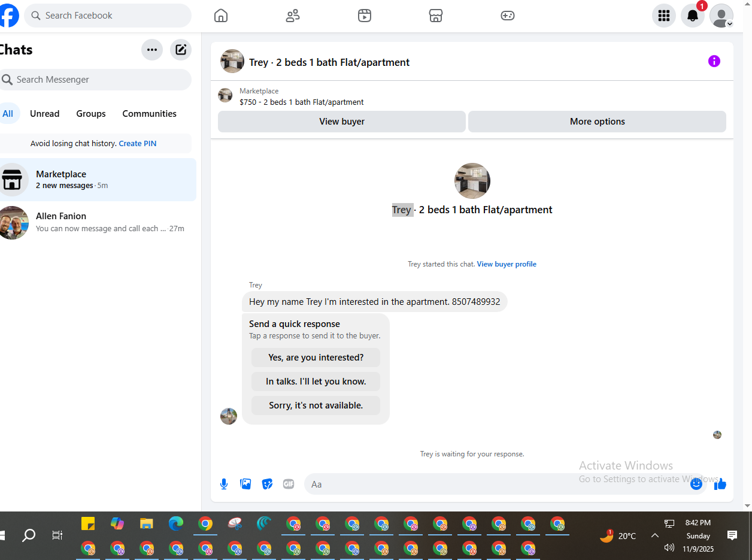Click the '$750 - 2 beds 1 bath Flat/apartment' listing text
752x560 pixels.
click(x=302, y=102)
